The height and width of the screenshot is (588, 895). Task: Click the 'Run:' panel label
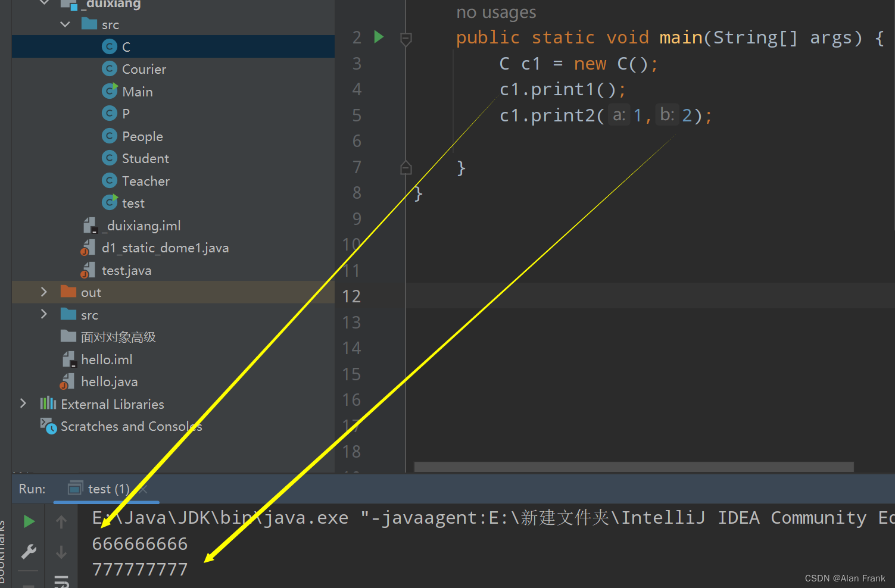click(x=32, y=489)
